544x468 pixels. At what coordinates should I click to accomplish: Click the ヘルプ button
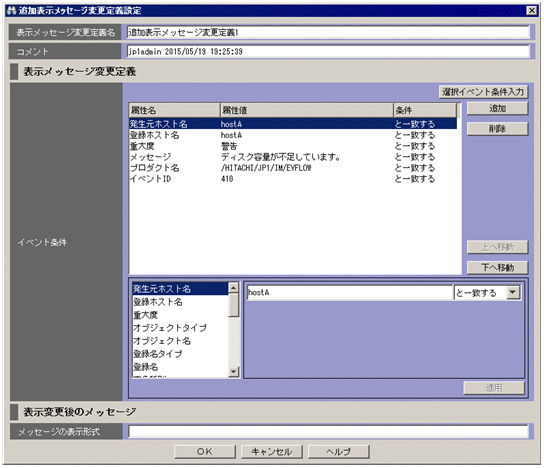tap(339, 452)
